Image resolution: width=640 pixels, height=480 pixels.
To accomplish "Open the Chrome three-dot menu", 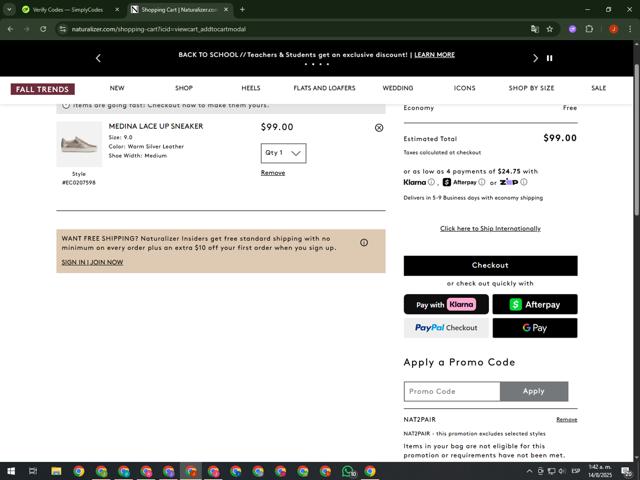I will tap(630, 29).
